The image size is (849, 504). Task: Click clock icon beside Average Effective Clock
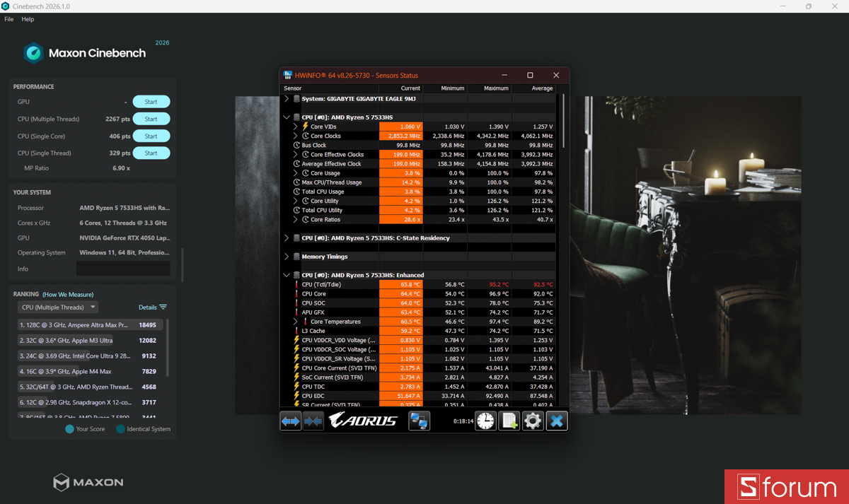[x=297, y=164]
